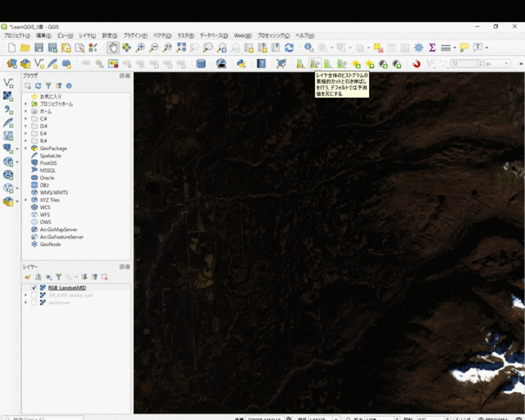
Task: Select ArcGisMapServer in the Browser
Action: 58,230
